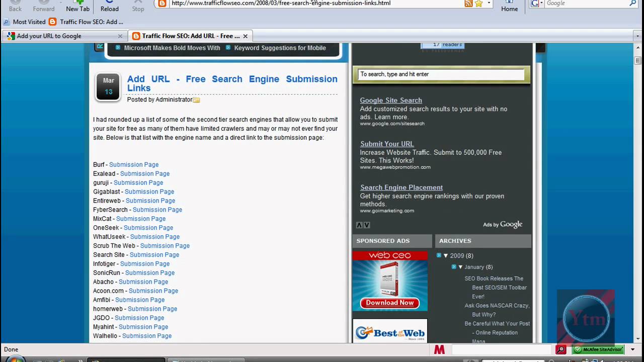Open the Most Visited bookmarks folder
The width and height of the screenshot is (644, 362).
[24, 22]
